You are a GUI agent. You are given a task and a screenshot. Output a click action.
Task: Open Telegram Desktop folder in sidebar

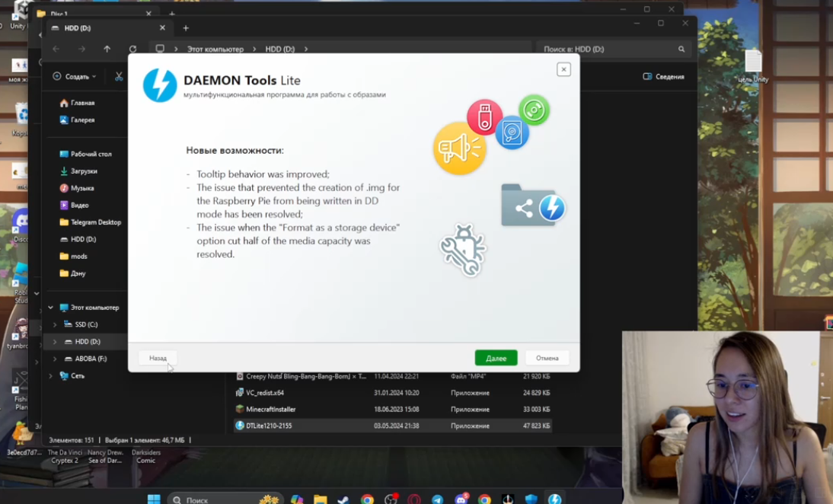[91, 222]
